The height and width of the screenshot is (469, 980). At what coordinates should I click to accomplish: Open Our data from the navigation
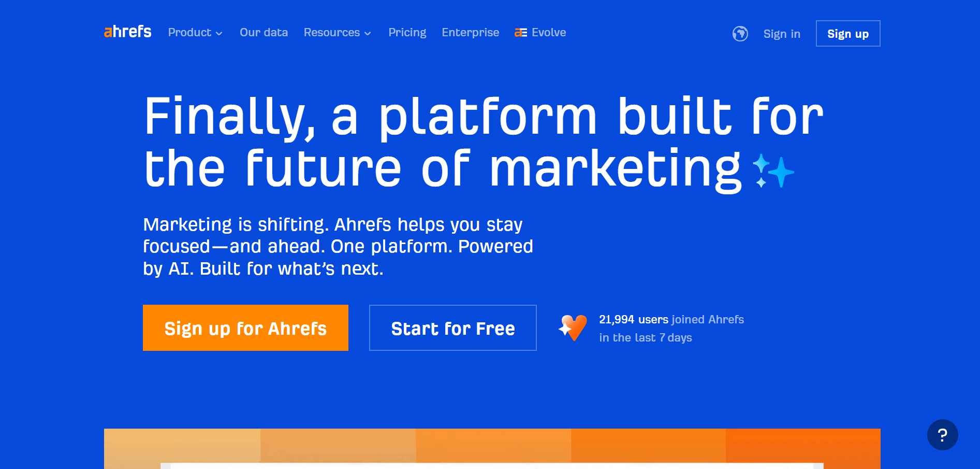click(x=264, y=32)
